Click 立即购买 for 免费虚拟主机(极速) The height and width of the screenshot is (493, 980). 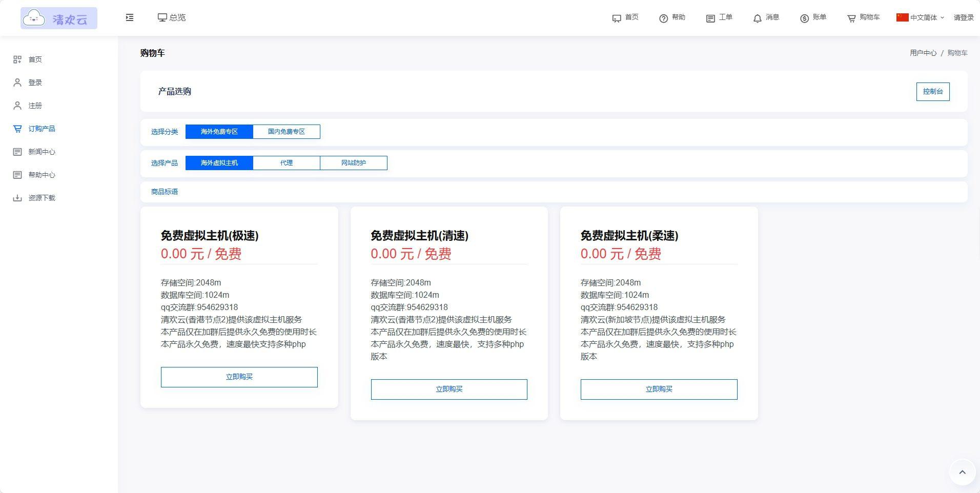click(x=239, y=377)
